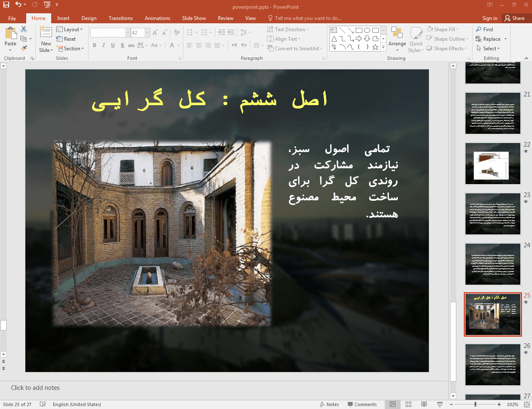Insert bulleted list

point(190,32)
